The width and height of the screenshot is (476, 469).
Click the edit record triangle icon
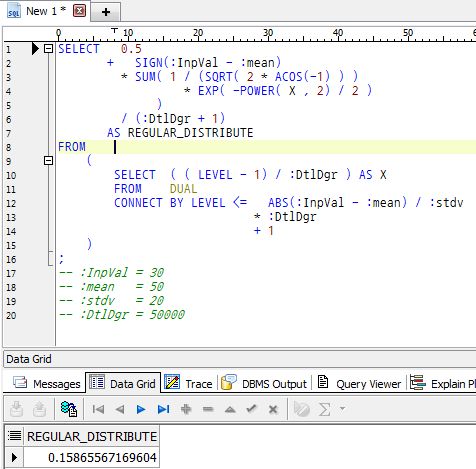230,409
